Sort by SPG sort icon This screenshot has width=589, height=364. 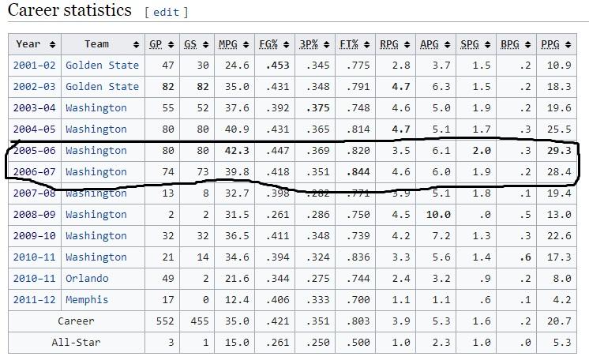pos(488,45)
